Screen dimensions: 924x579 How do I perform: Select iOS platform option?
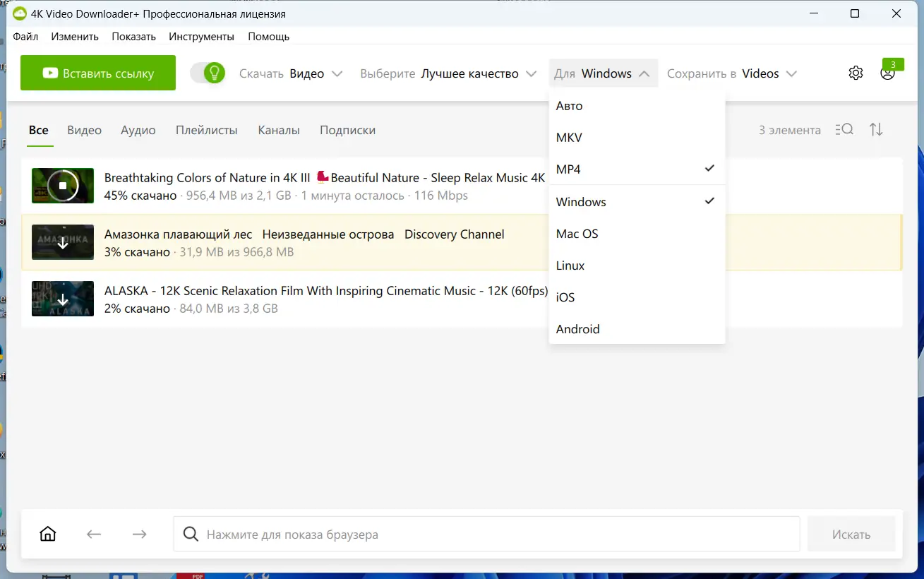click(x=637, y=297)
